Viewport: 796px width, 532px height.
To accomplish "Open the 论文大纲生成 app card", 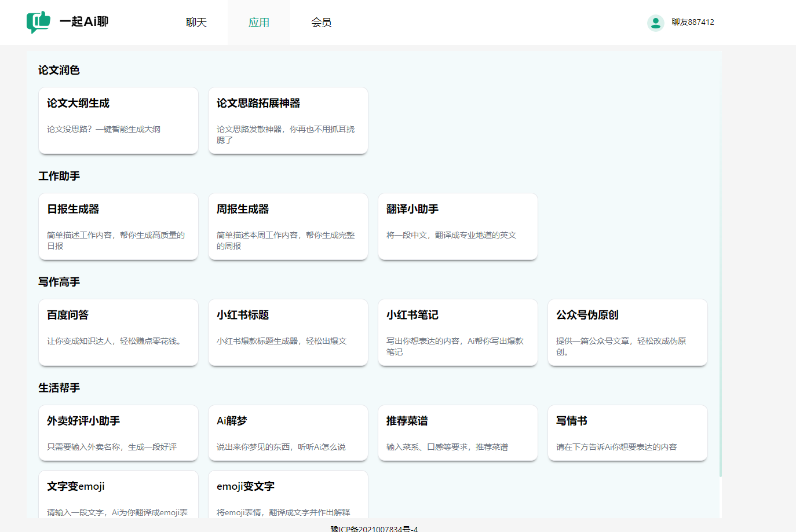I will 118,120.
